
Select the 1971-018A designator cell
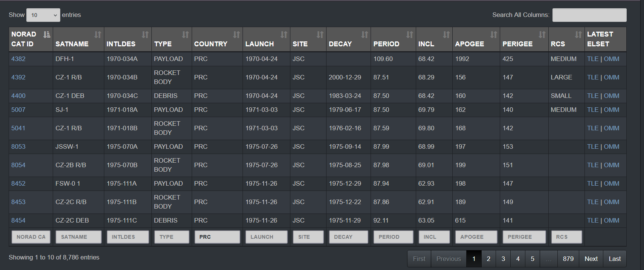click(x=128, y=110)
